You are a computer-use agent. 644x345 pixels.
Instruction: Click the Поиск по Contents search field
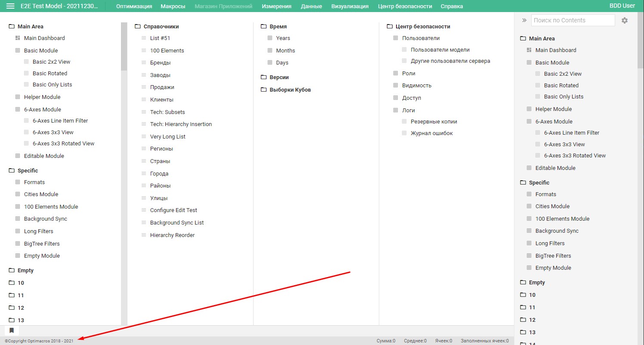point(573,20)
